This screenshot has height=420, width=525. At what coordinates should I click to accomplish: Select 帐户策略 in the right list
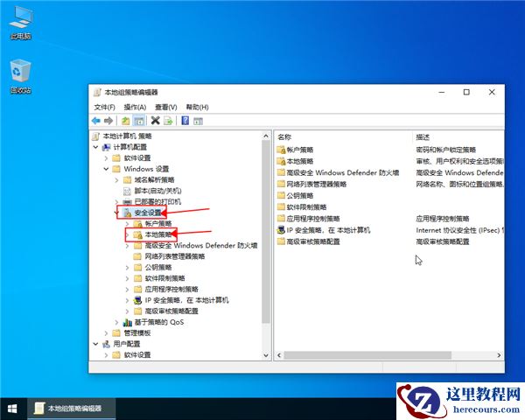tap(299, 150)
